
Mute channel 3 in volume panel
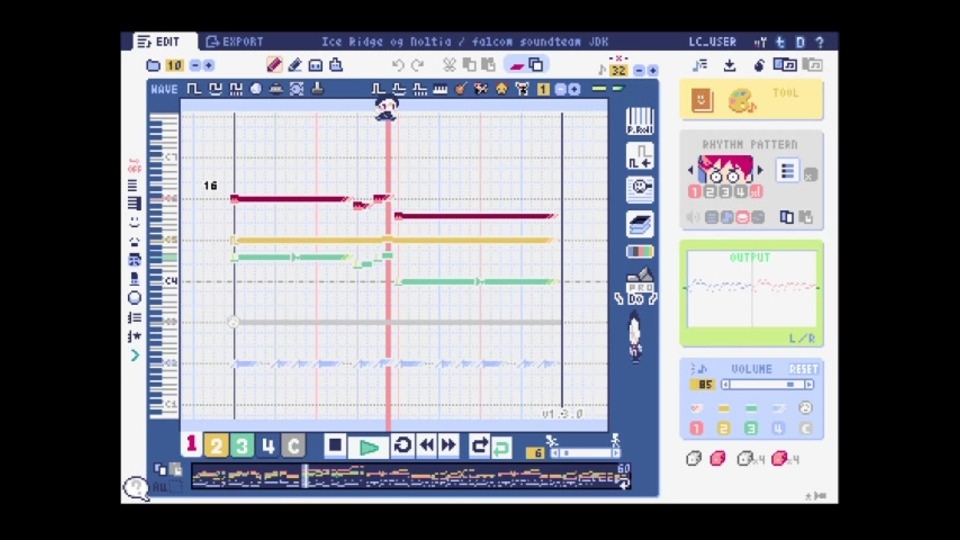pyautogui.click(x=751, y=428)
